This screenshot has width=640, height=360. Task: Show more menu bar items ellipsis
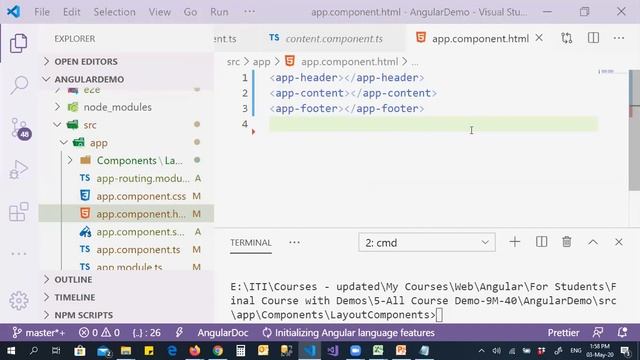coord(249,11)
